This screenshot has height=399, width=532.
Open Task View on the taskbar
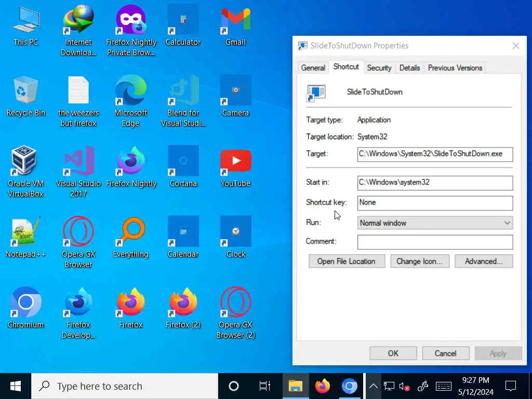tap(264, 386)
